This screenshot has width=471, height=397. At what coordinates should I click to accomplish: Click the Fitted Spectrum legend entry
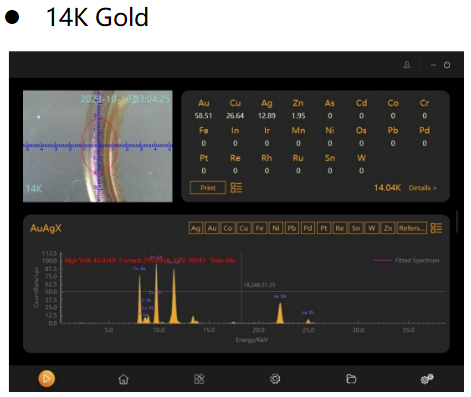[x=406, y=260]
